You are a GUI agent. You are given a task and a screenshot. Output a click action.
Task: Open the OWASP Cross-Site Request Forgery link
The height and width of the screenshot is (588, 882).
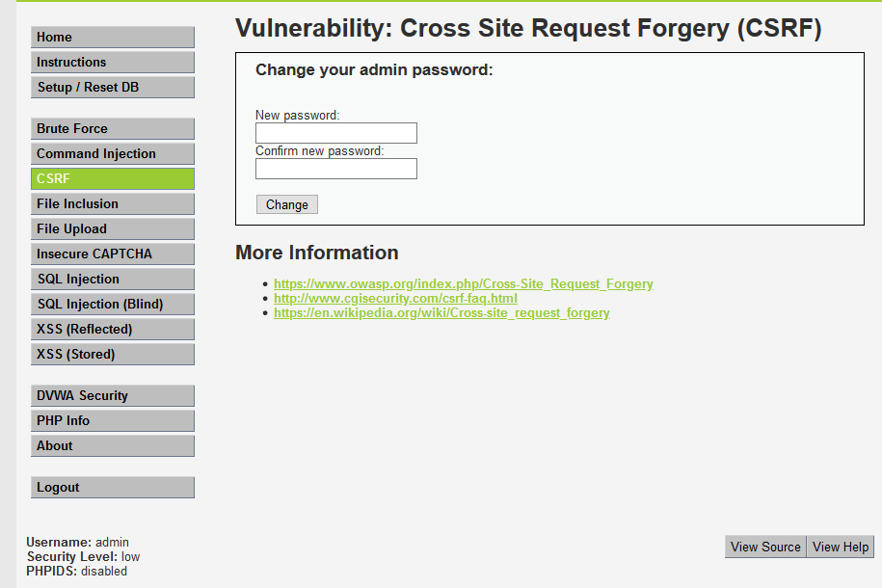pos(464,284)
